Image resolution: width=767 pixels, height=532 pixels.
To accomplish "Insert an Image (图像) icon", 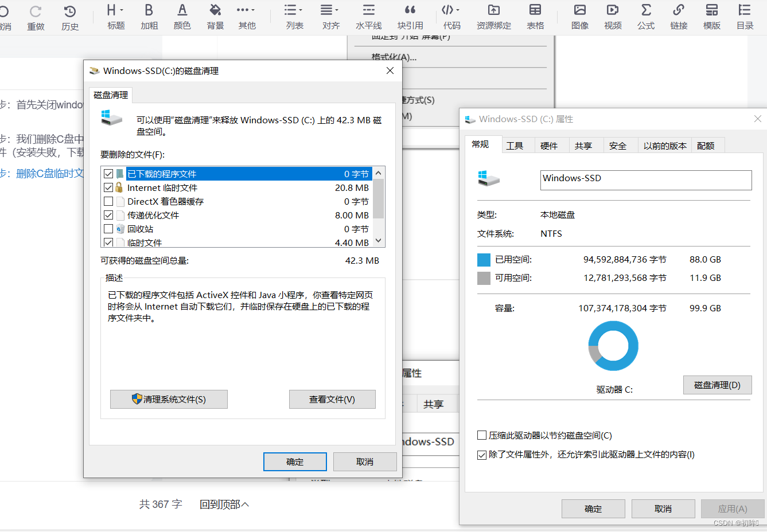I will click(x=580, y=10).
